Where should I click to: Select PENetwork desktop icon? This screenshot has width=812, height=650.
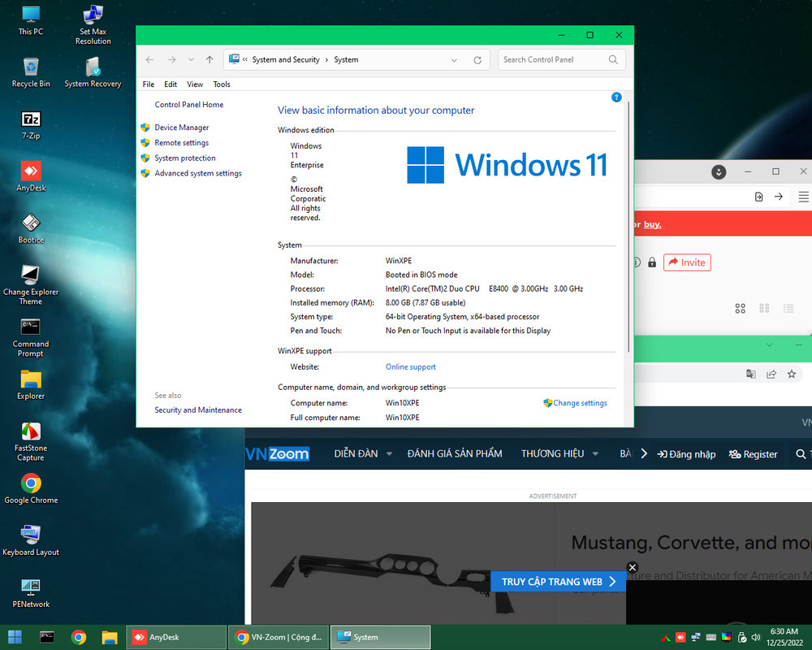[31, 593]
